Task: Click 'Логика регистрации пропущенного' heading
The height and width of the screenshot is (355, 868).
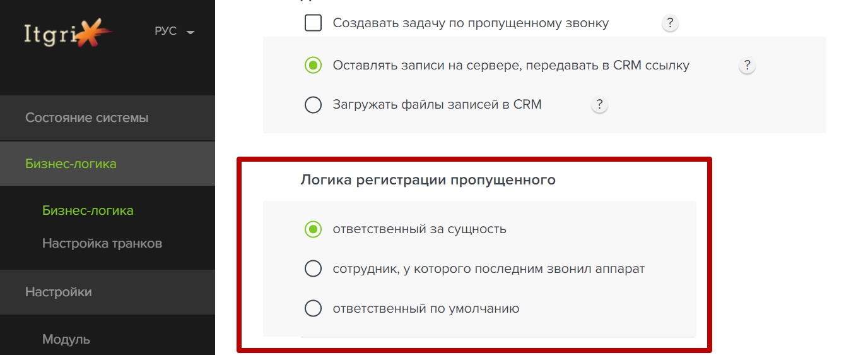Action: coord(428,180)
